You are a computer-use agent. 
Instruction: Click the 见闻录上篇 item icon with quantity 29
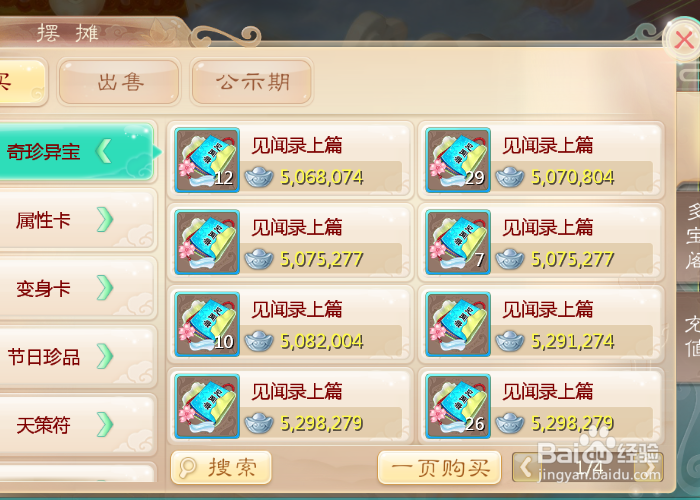coord(458,160)
